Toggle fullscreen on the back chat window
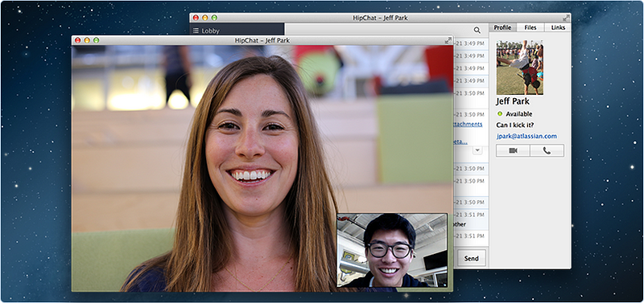This screenshot has height=303, width=644. pos(566,18)
